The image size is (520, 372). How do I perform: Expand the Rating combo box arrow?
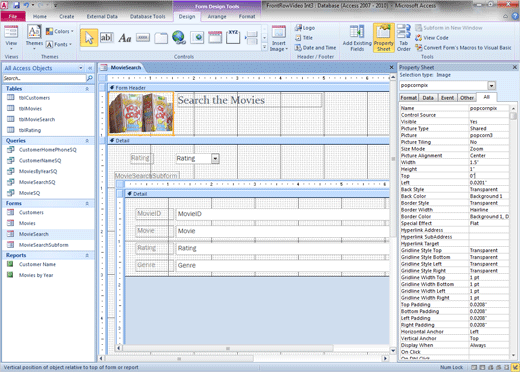pyautogui.click(x=215, y=158)
